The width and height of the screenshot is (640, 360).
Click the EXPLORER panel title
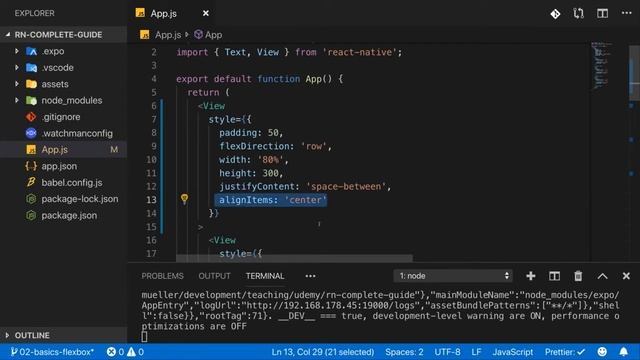(35, 13)
